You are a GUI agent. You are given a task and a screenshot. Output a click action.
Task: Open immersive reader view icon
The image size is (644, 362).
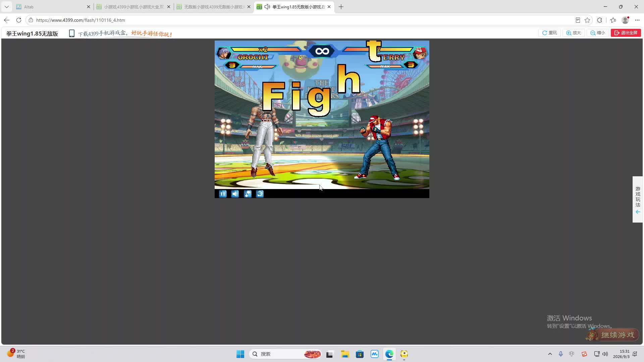coord(578,20)
